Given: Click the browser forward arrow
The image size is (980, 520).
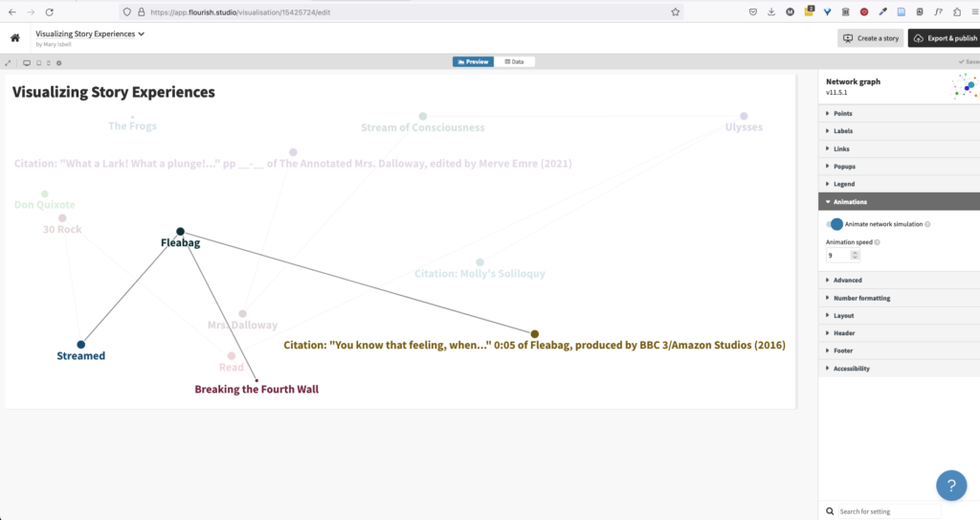Looking at the screenshot, I should 31,11.
